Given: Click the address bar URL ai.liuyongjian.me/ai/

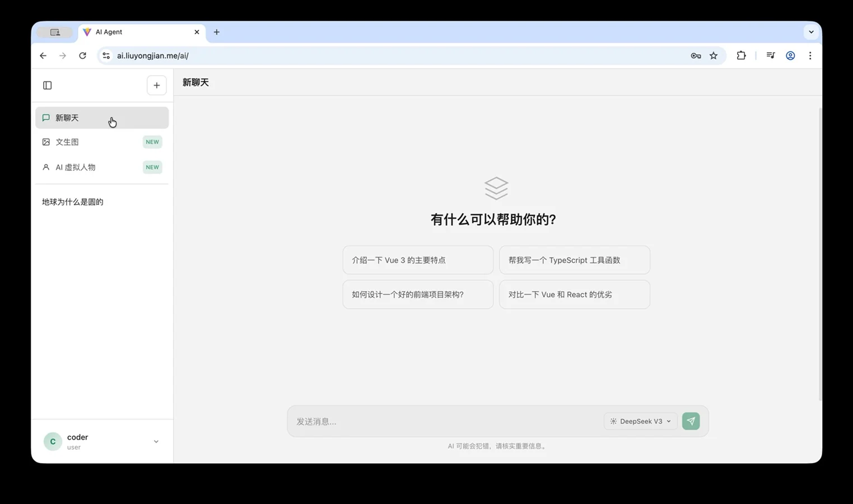Looking at the screenshot, I should (x=153, y=55).
